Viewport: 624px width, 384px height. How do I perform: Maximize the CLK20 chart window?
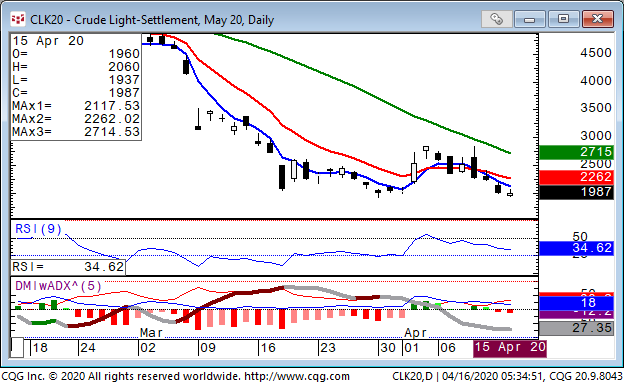[x=563, y=19]
